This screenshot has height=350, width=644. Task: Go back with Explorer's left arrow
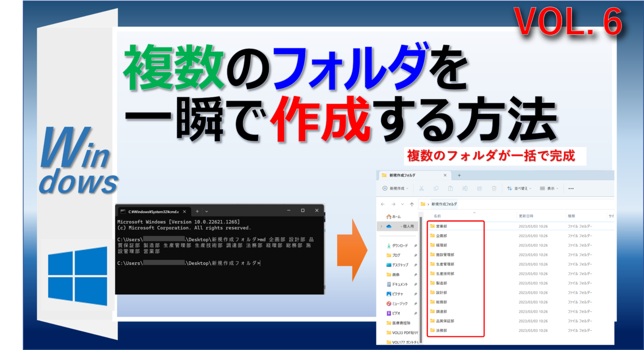[383, 204]
